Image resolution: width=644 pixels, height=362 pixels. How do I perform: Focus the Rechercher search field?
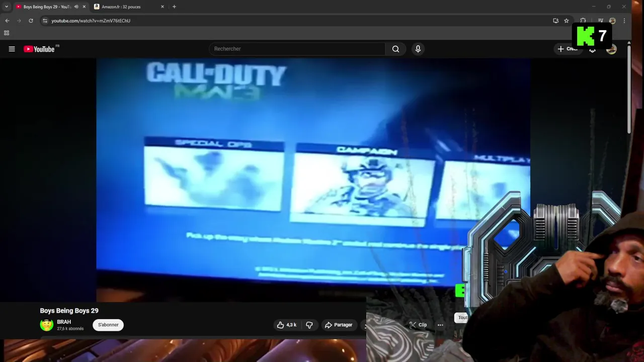pyautogui.click(x=297, y=49)
